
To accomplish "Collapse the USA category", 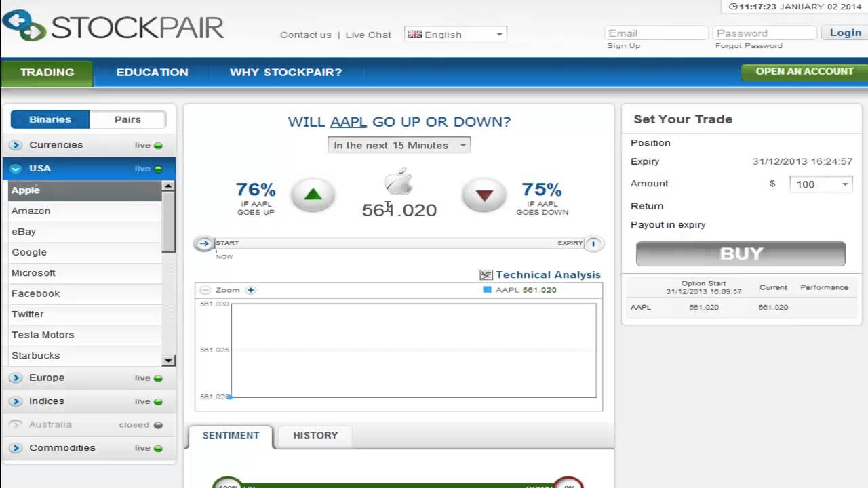I will pyautogui.click(x=16, y=169).
